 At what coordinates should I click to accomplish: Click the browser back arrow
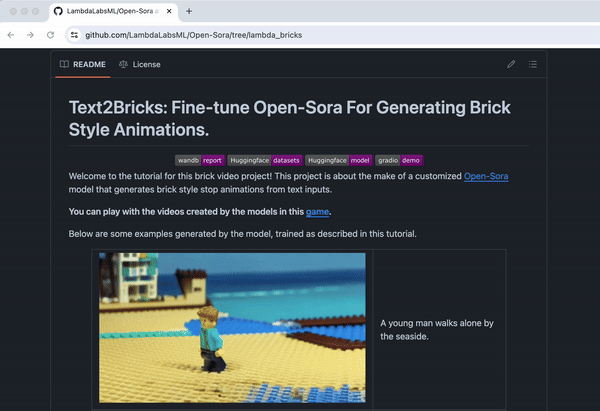click(x=11, y=35)
